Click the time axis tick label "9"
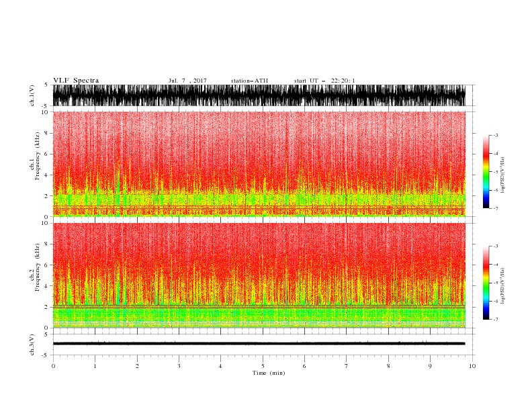The width and height of the screenshot is (532, 411). tap(430, 366)
